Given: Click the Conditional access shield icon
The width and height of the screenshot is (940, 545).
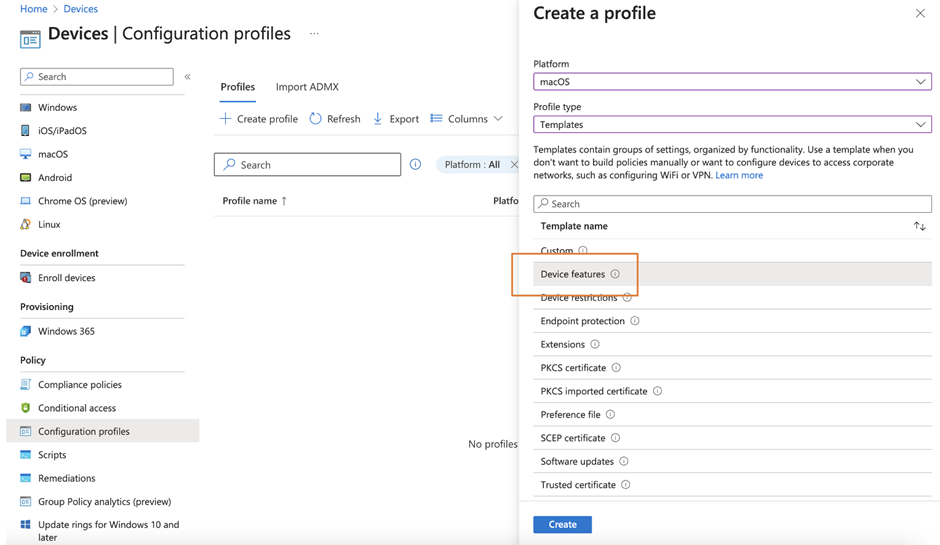Looking at the screenshot, I should 25,408.
